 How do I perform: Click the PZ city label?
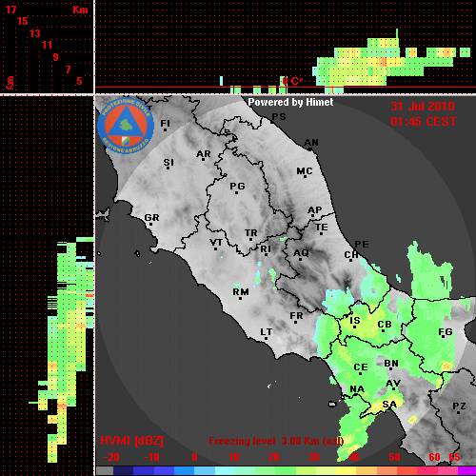[x=459, y=407]
